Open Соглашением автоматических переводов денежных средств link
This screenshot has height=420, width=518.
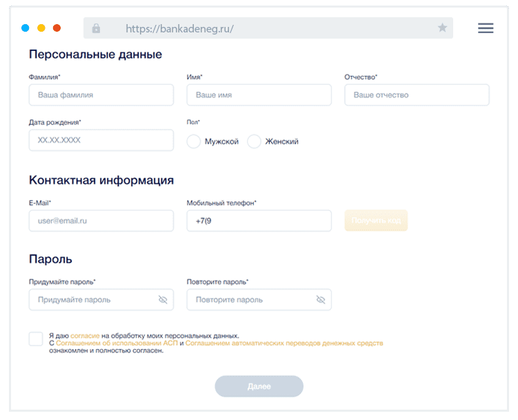(284, 343)
